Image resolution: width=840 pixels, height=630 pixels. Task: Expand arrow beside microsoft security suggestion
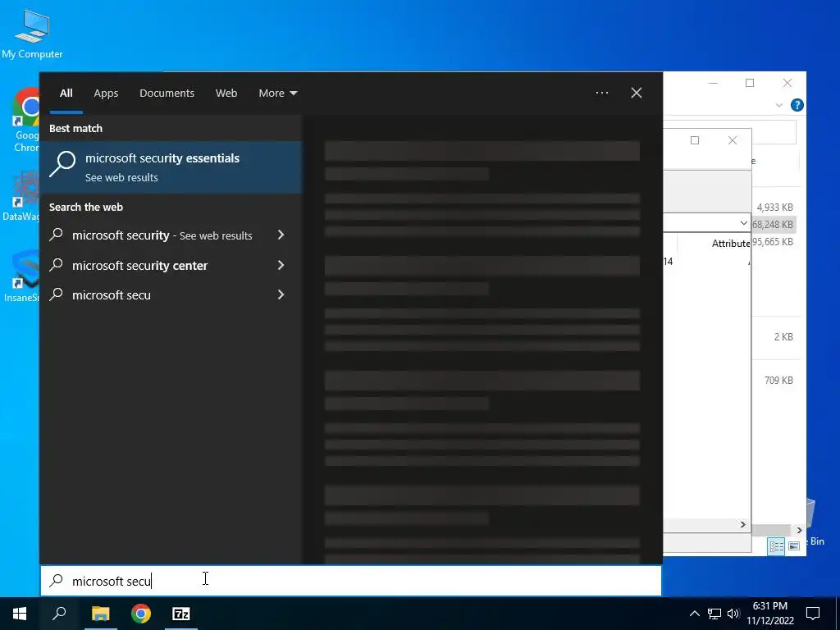(x=281, y=235)
